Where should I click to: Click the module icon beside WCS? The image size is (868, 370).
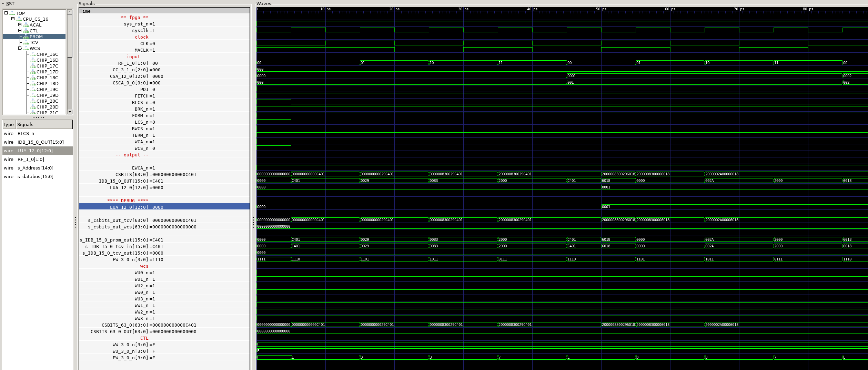pos(26,49)
